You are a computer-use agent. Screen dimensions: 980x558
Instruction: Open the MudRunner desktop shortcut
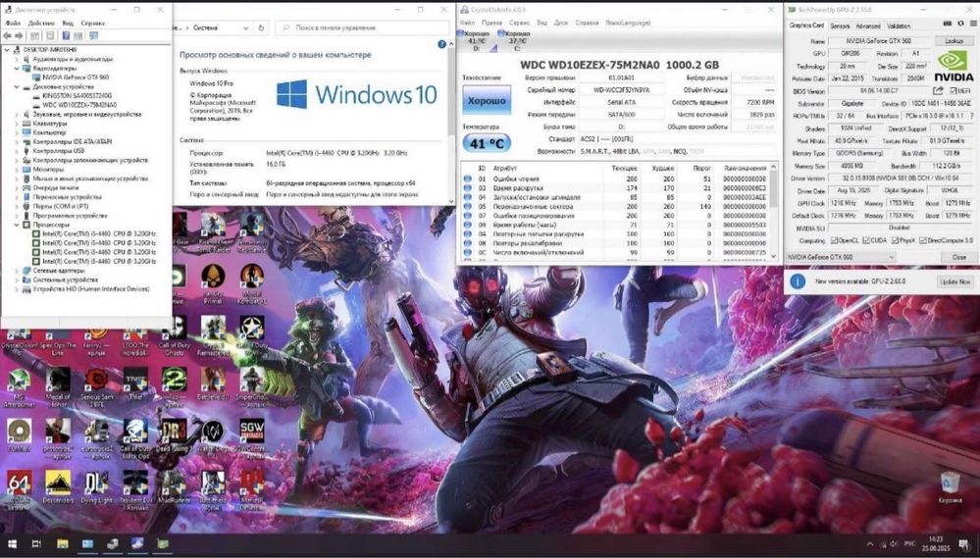pyautogui.click(x=175, y=487)
